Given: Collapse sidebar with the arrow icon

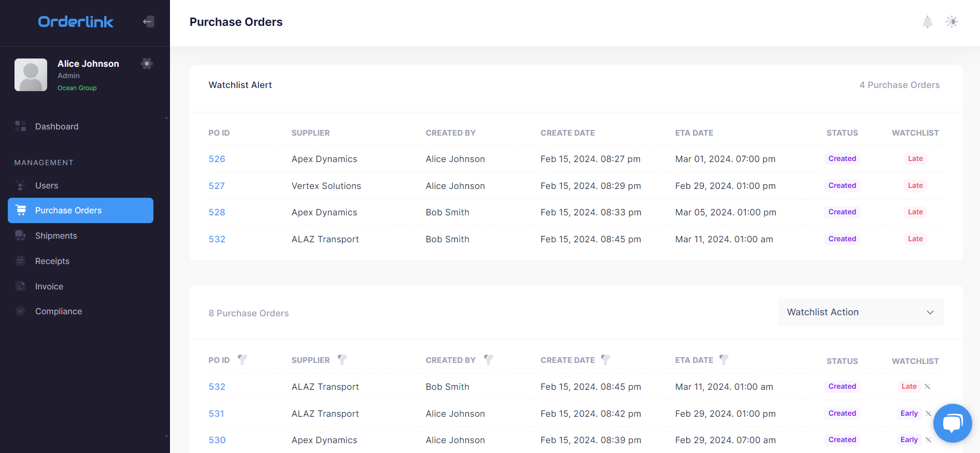Looking at the screenshot, I should pos(148,22).
